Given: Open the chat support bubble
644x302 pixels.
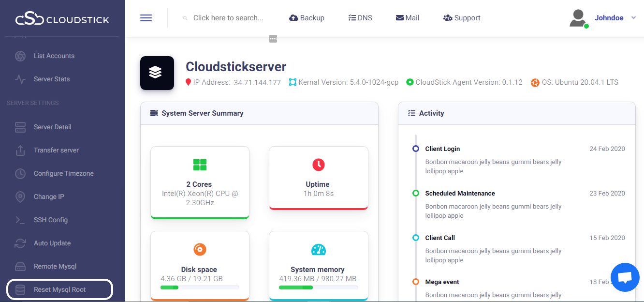Looking at the screenshot, I should coord(625,277).
